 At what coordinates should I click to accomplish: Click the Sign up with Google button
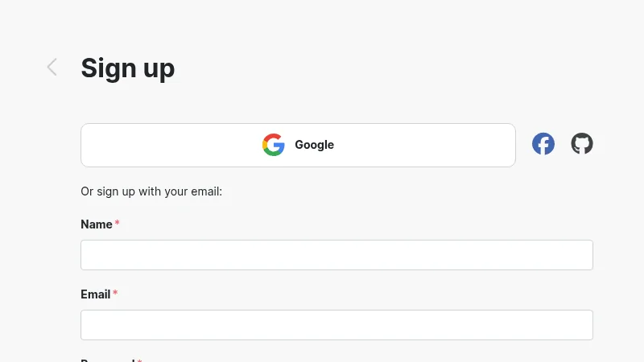coord(298,146)
